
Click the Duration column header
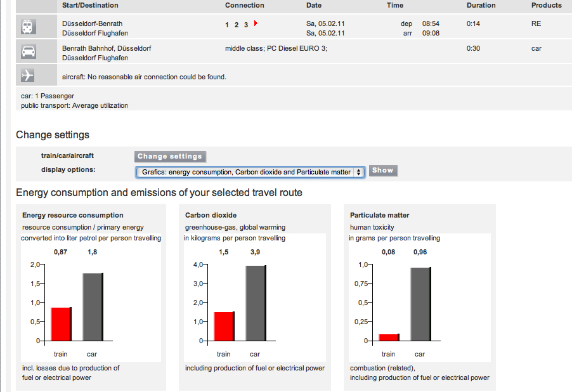coord(481,5)
